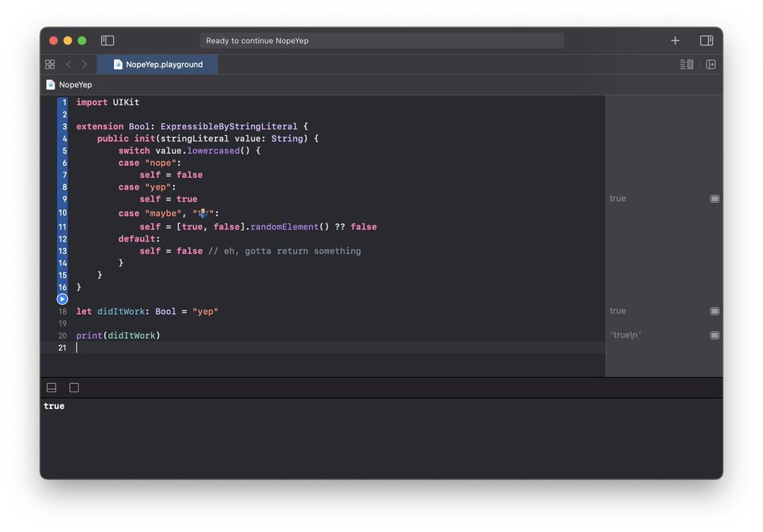Click the comment eh, gotta return something
The width and height of the screenshot is (763, 532).
coord(285,251)
